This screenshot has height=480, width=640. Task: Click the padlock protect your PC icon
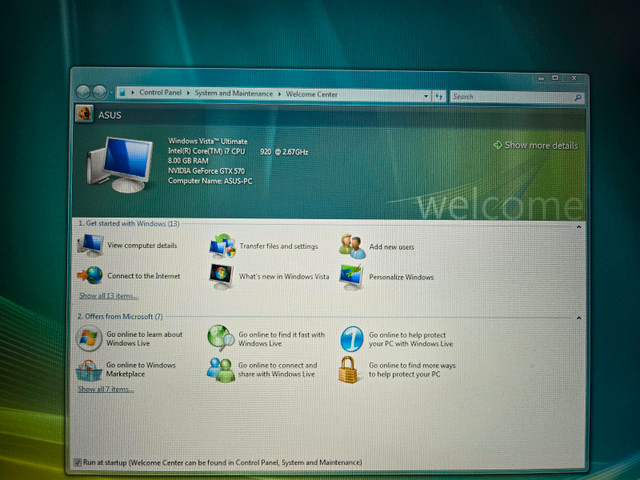tap(348, 370)
